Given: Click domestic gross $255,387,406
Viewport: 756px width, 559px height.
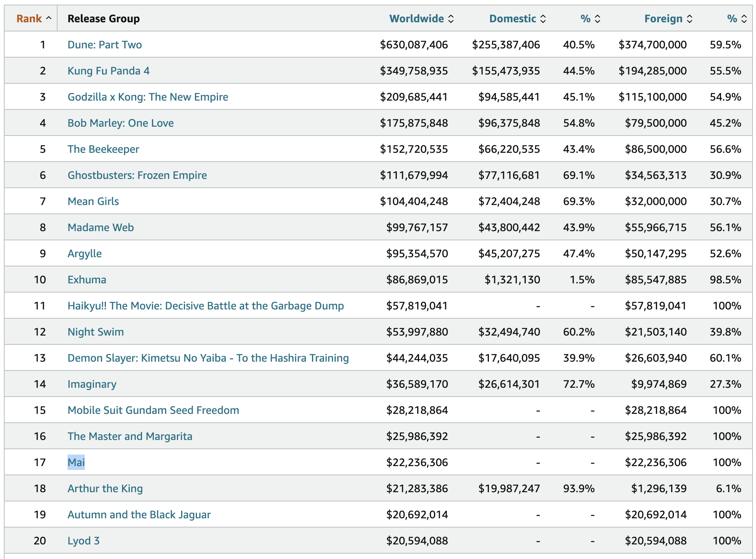Looking at the screenshot, I should pyautogui.click(x=506, y=45).
